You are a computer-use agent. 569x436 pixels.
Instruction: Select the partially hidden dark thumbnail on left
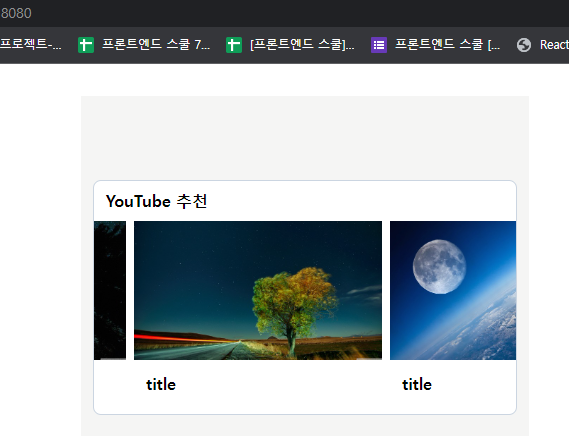pyautogui.click(x=110, y=290)
